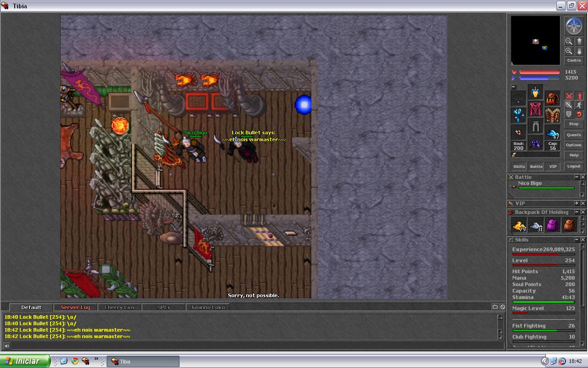Switch to the Server Log chat tab

coord(75,307)
